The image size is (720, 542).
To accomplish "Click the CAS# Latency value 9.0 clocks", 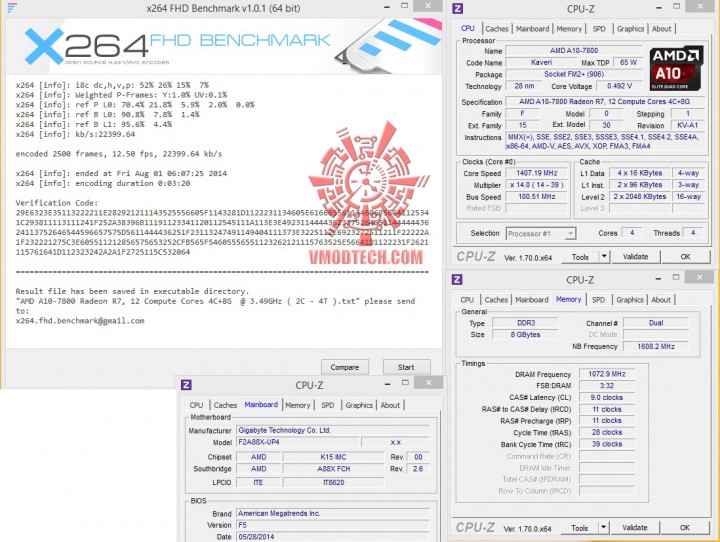I will pyautogui.click(x=607, y=397).
